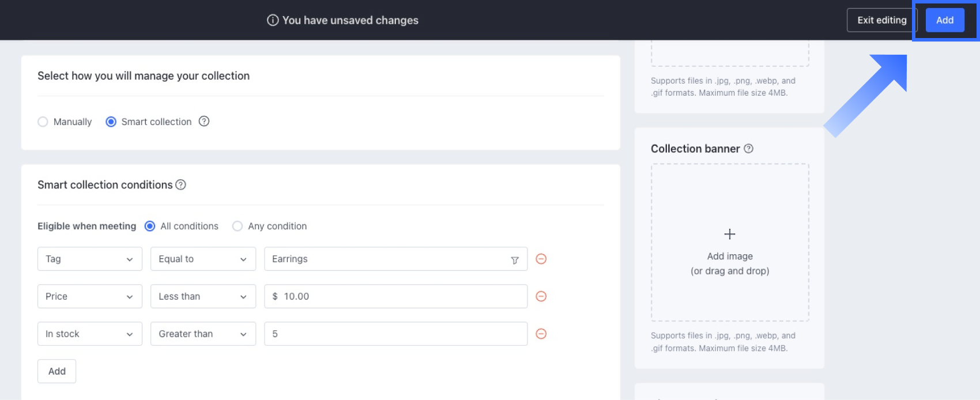Image resolution: width=980 pixels, height=400 pixels.
Task: Click the plus icon to add banner image
Action: (730, 234)
